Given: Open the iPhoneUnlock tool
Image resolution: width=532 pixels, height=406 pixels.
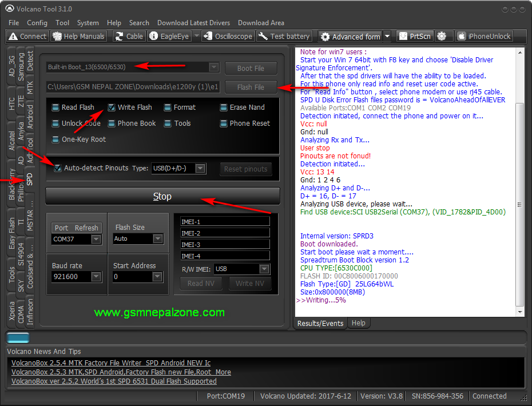Looking at the screenshot, I should tap(484, 36).
